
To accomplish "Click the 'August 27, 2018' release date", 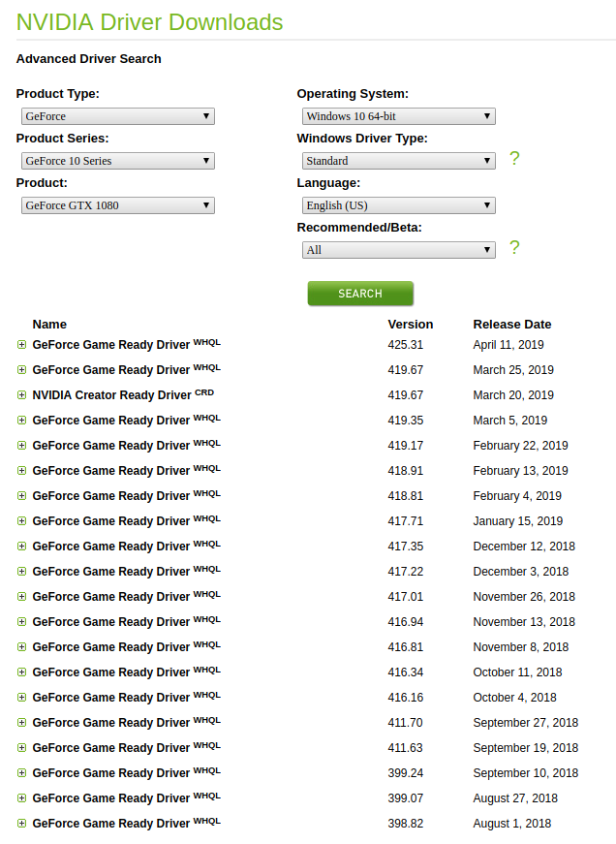I will (515, 798).
